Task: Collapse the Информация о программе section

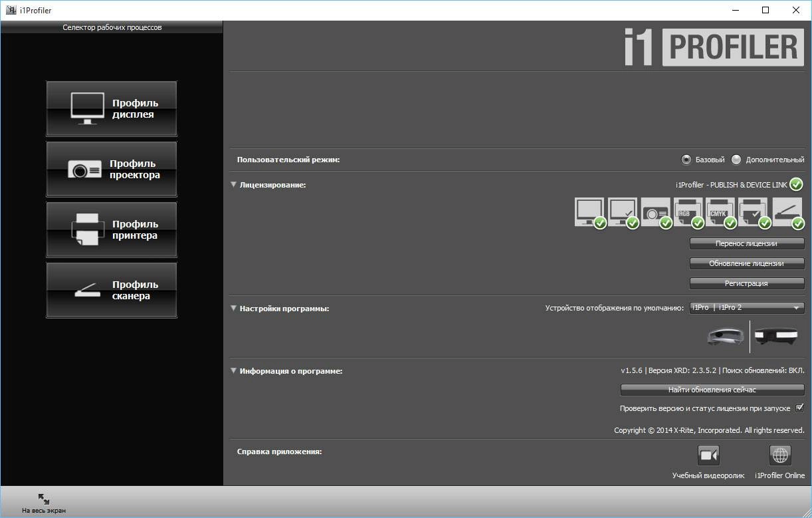Action: [233, 371]
